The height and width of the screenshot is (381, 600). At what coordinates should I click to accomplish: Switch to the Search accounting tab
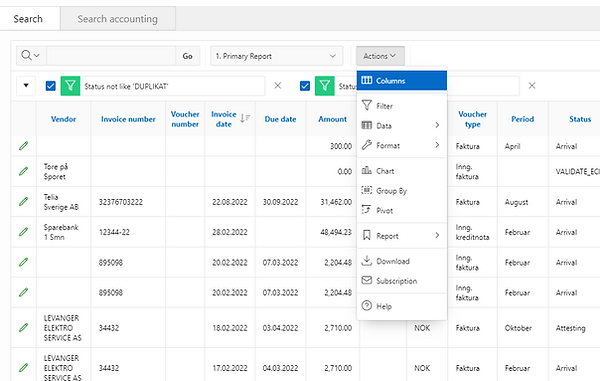click(x=117, y=19)
